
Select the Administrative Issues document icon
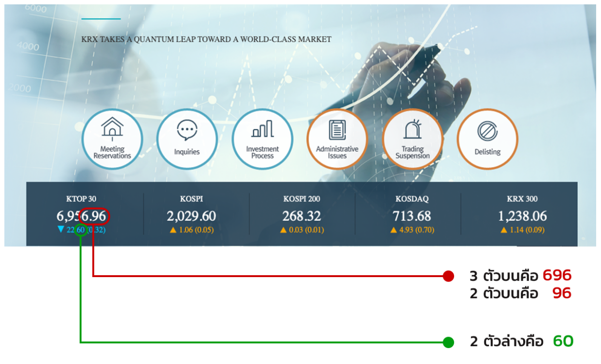pyautogui.click(x=337, y=130)
